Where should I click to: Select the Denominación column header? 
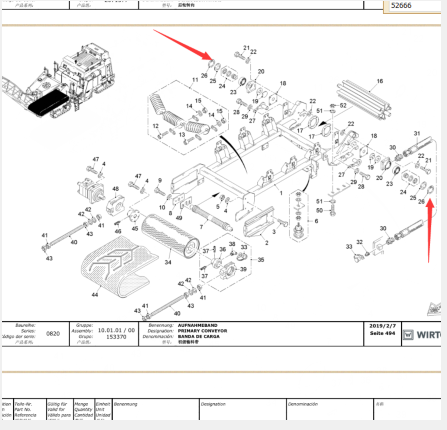(303, 404)
